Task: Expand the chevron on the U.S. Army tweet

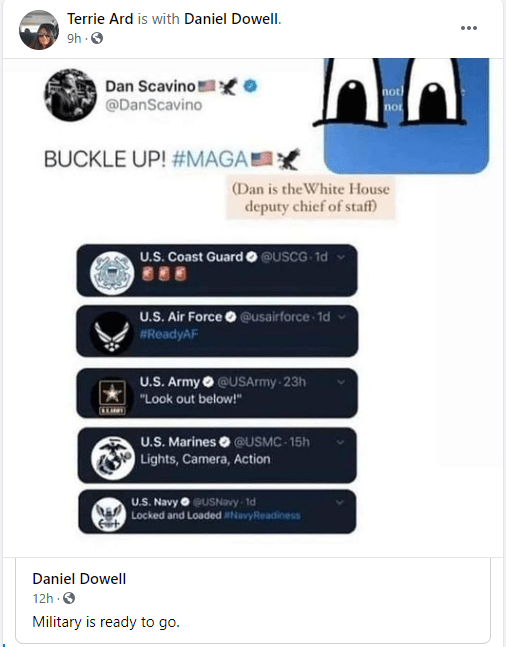Action: 341,382
